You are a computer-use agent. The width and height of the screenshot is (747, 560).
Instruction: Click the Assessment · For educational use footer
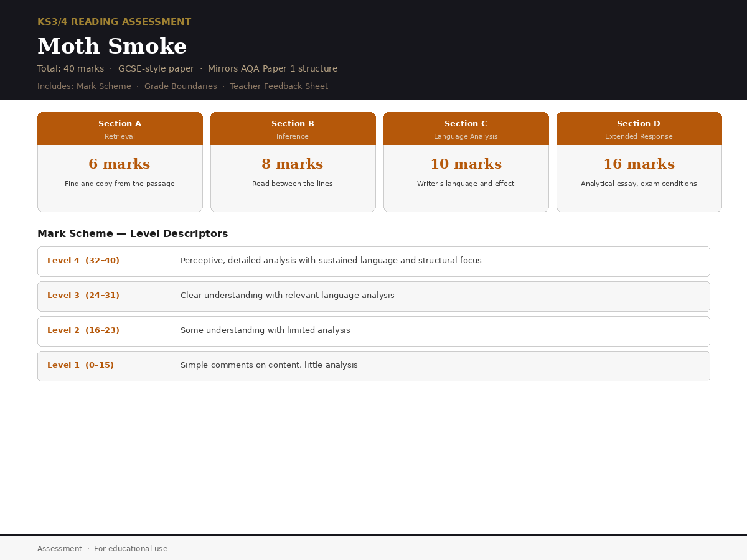103,549
